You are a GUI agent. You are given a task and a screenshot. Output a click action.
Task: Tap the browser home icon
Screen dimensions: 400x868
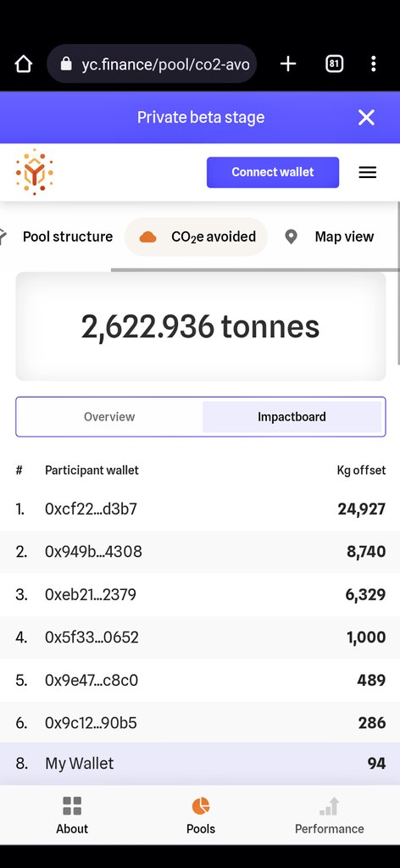[23, 64]
